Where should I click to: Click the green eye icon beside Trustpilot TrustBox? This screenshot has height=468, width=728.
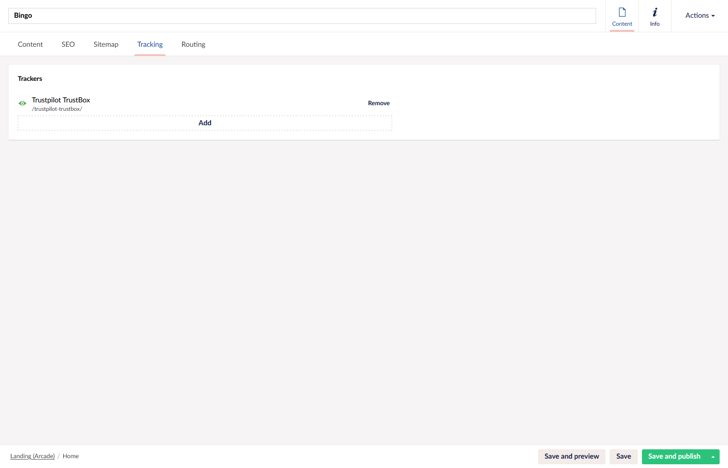pos(22,104)
